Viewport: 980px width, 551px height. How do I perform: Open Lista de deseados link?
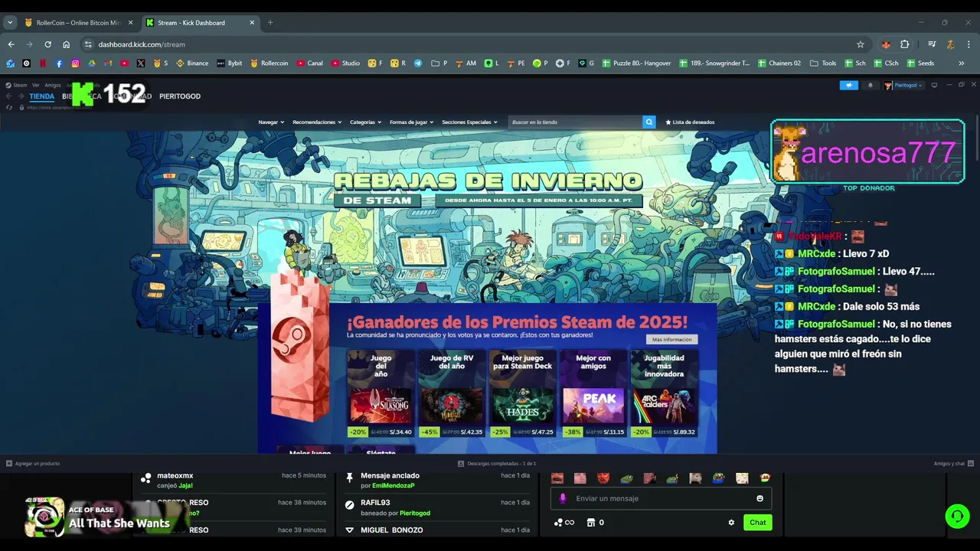pyautogui.click(x=690, y=122)
